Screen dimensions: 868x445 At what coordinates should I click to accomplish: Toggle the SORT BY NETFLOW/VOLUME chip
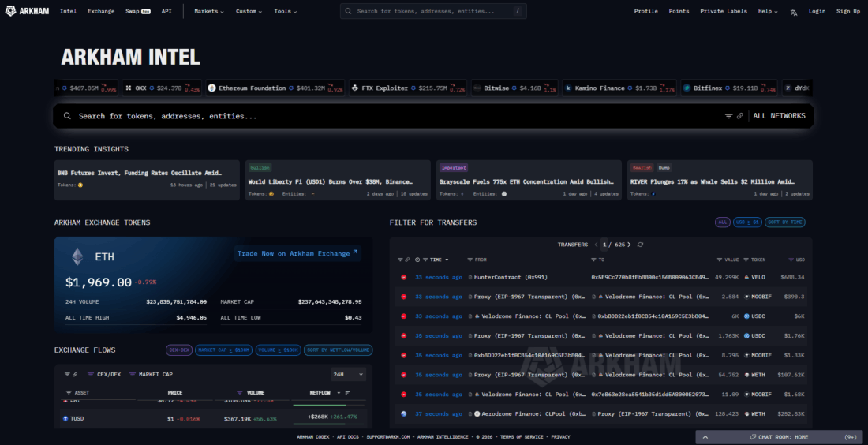339,350
